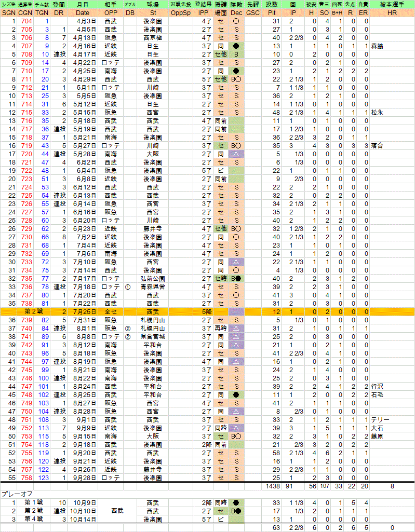
Task: Click the date cell 5月27日
Action: point(85,145)
